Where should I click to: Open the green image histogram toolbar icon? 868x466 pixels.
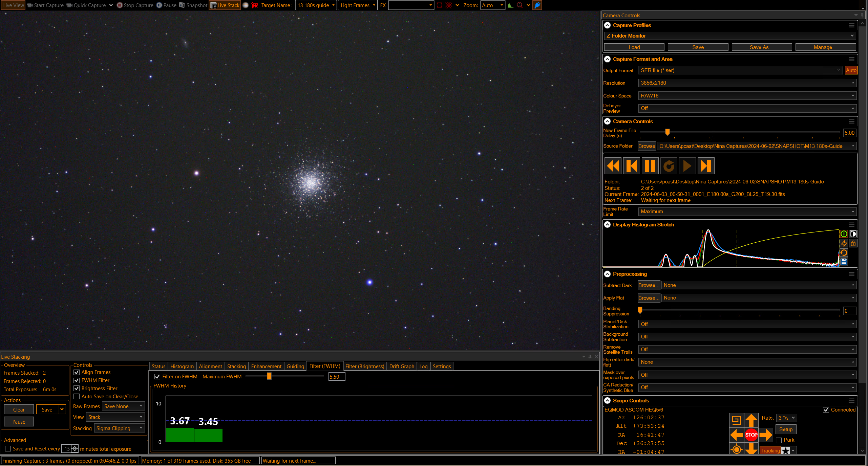tap(510, 5)
